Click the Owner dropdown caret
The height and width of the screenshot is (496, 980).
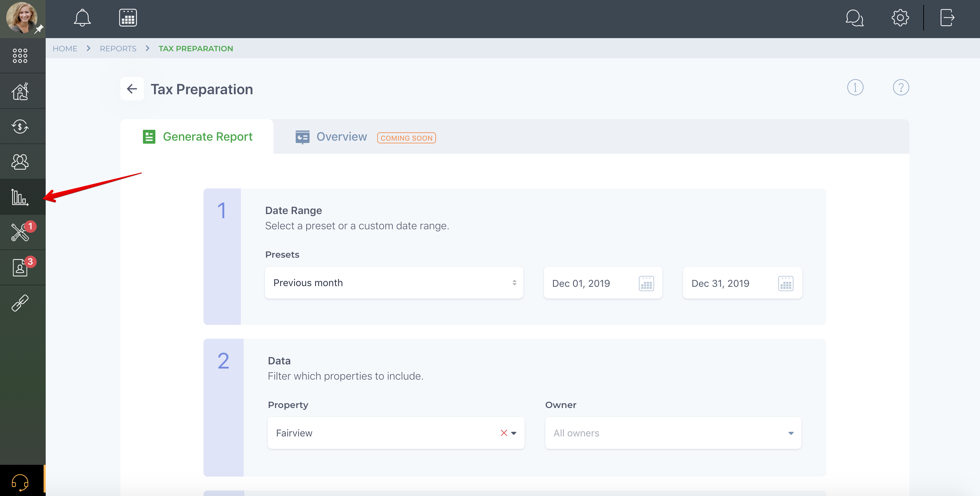[x=791, y=434]
